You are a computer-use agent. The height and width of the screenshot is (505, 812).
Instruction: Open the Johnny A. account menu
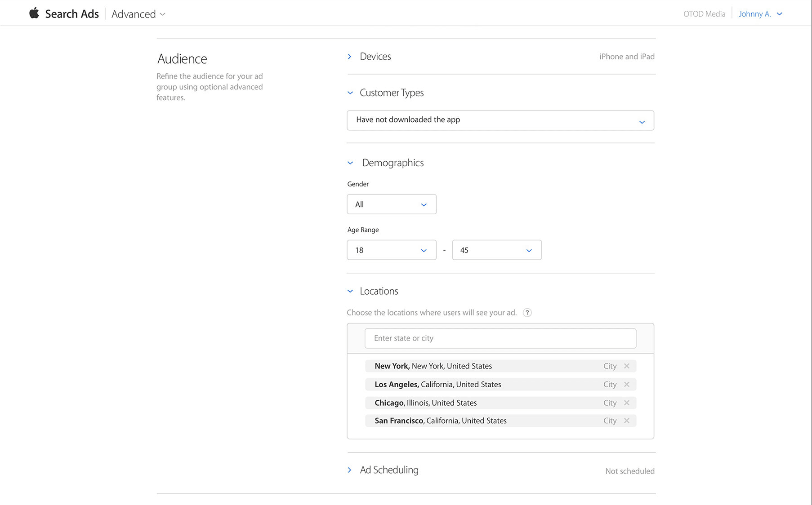coord(760,14)
